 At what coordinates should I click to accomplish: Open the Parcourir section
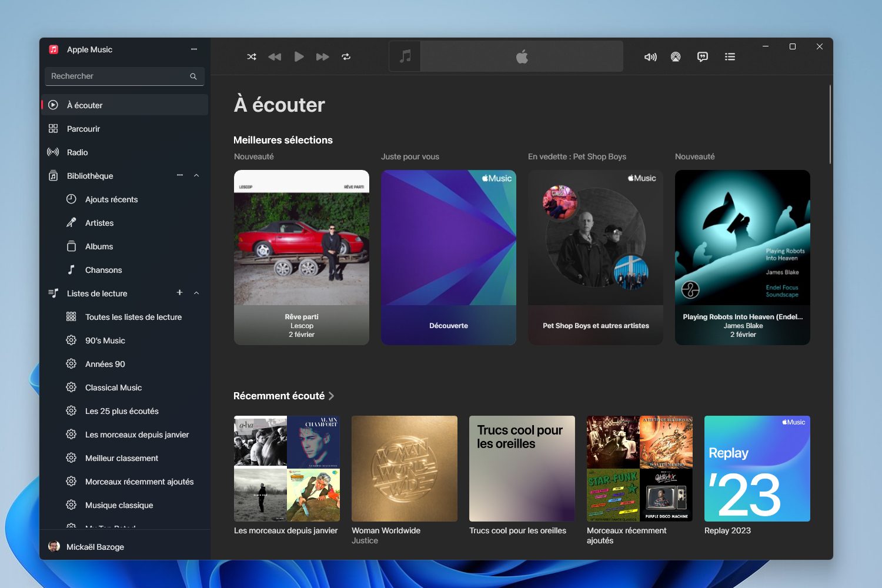[x=125, y=129]
